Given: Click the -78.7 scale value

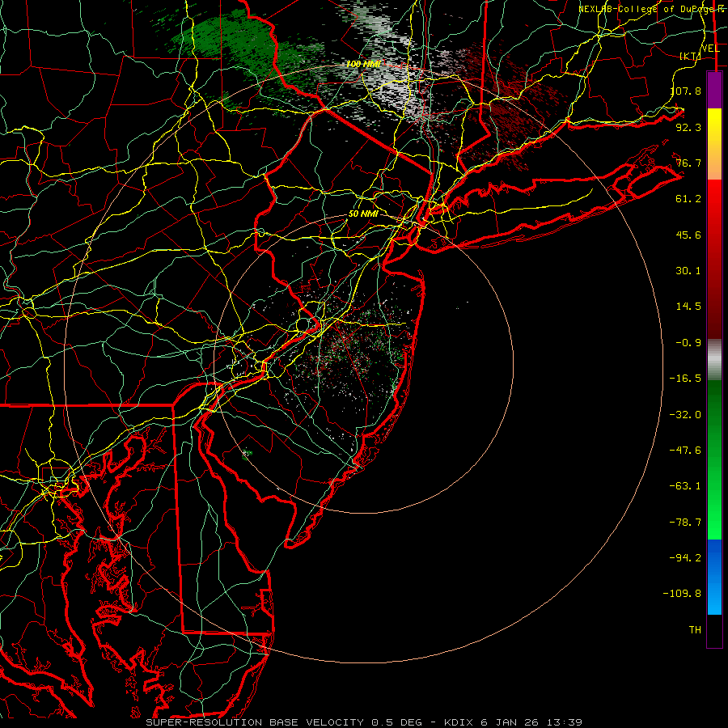Looking at the screenshot, I should point(685,523).
